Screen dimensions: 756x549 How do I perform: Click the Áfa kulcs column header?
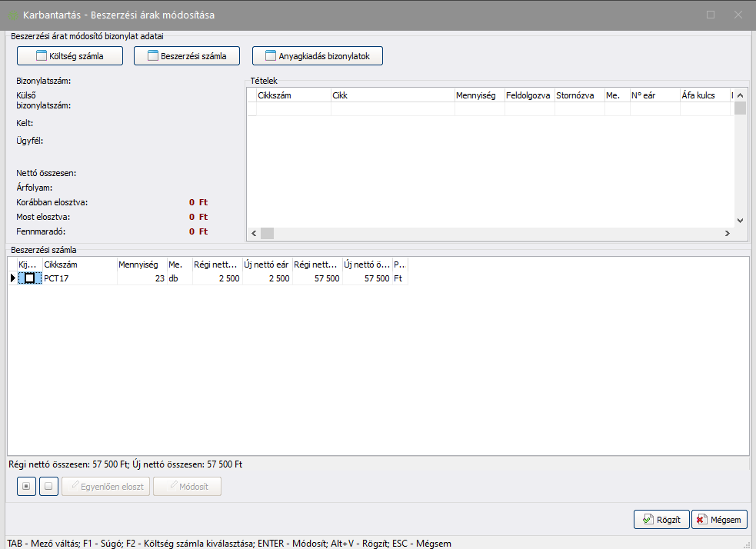tap(704, 95)
